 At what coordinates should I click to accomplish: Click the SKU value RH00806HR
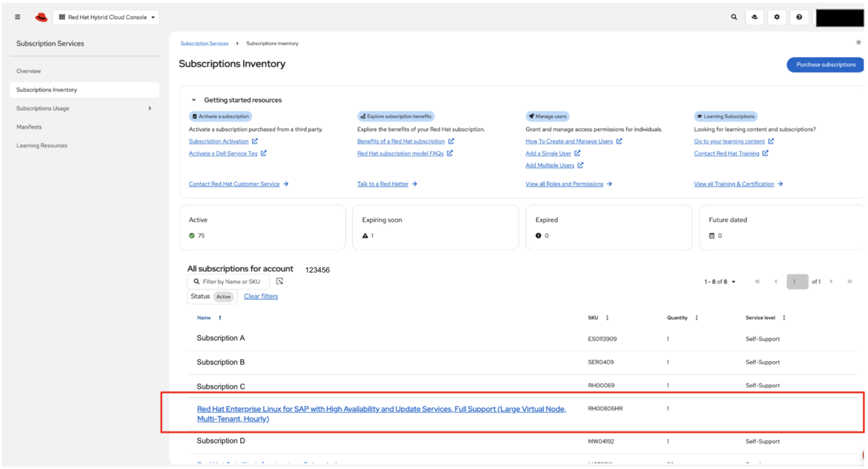click(x=605, y=408)
